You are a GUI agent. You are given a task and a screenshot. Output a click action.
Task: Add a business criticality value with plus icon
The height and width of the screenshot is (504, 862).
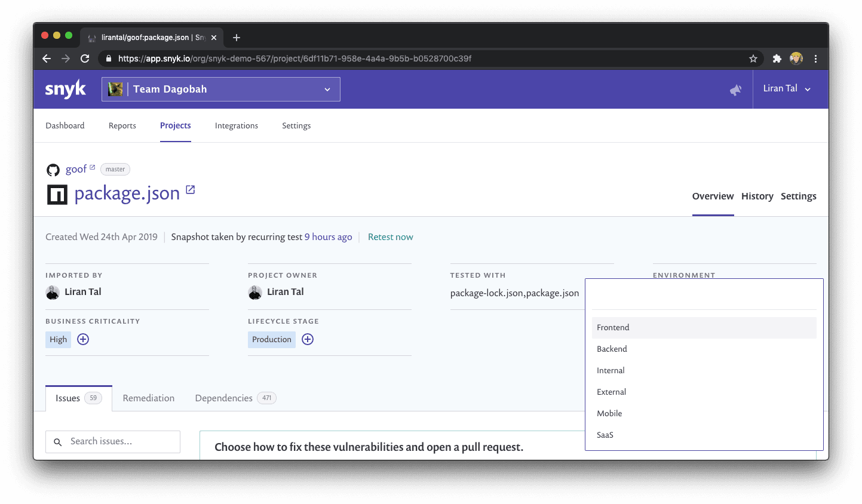point(83,339)
